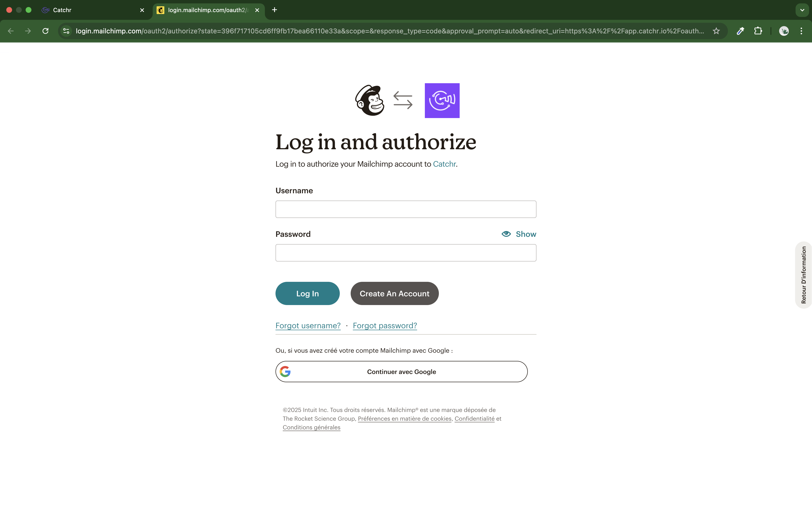Screen dimensions: 812x508
Task: Expand the tab search dropdown
Action: 802,10
